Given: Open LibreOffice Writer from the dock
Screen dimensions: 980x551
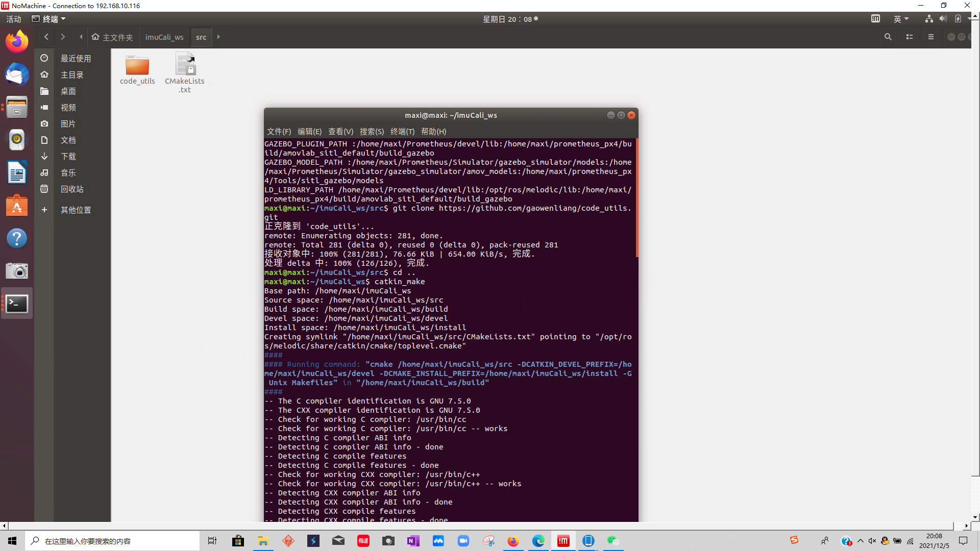Looking at the screenshot, I should click(x=17, y=172).
